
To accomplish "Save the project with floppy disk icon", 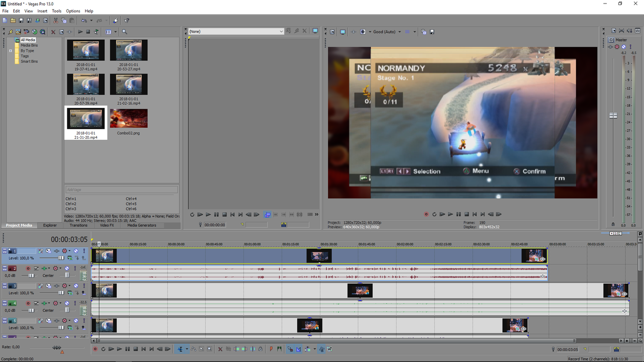I will point(21,21).
